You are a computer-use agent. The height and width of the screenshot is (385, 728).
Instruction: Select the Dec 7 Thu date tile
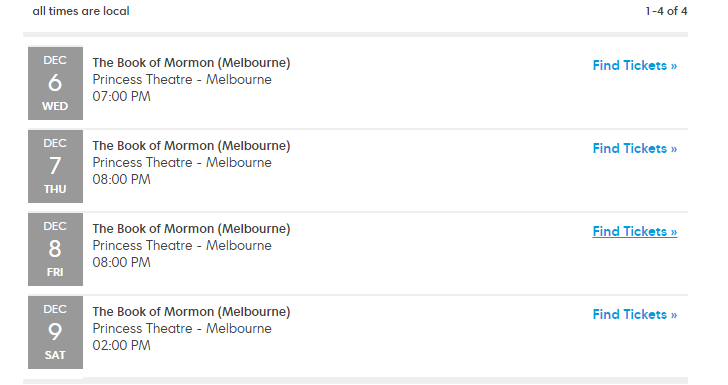(55, 166)
